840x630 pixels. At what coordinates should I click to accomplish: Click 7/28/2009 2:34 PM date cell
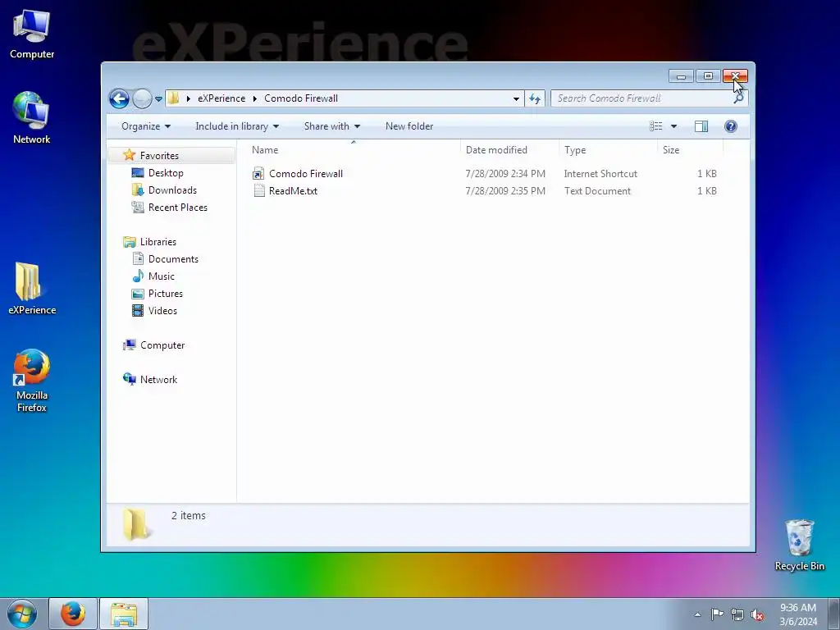(505, 174)
